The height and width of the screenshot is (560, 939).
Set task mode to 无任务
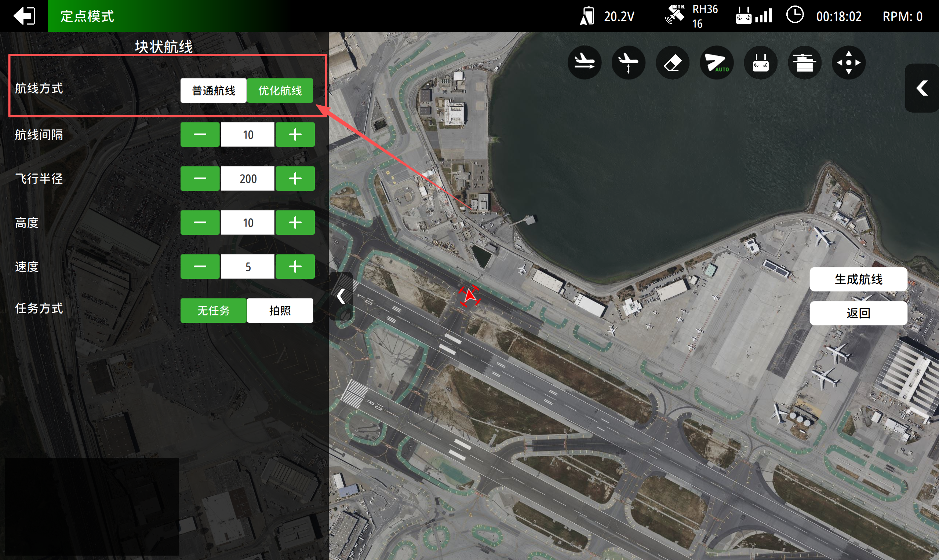(x=213, y=311)
